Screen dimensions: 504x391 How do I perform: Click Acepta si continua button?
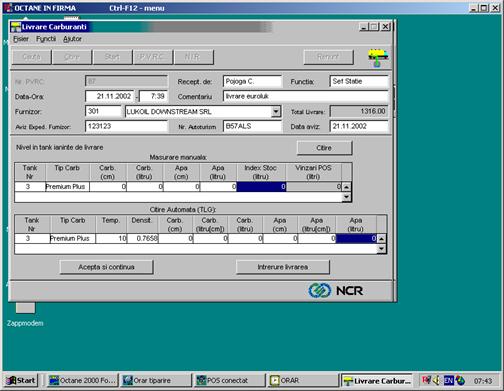(106, 267)
